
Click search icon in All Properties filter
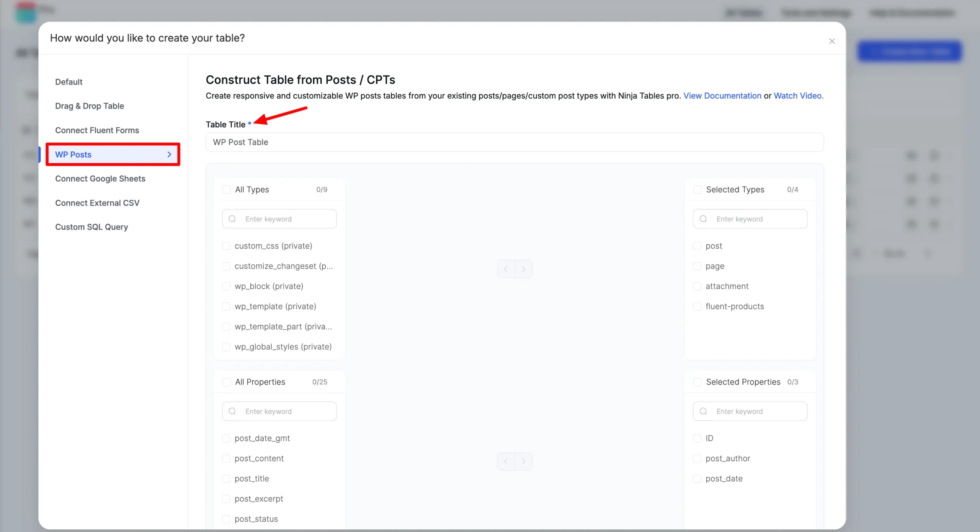point(232,411)
